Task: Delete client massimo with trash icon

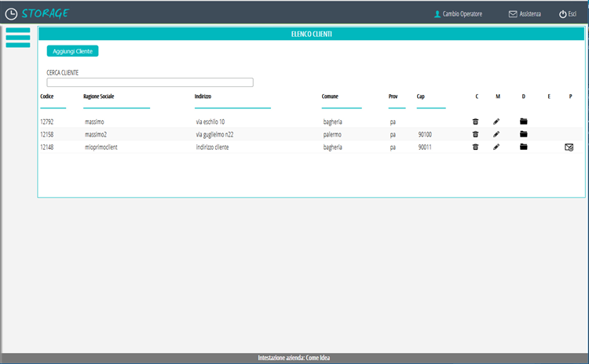Action: (476, 122)
